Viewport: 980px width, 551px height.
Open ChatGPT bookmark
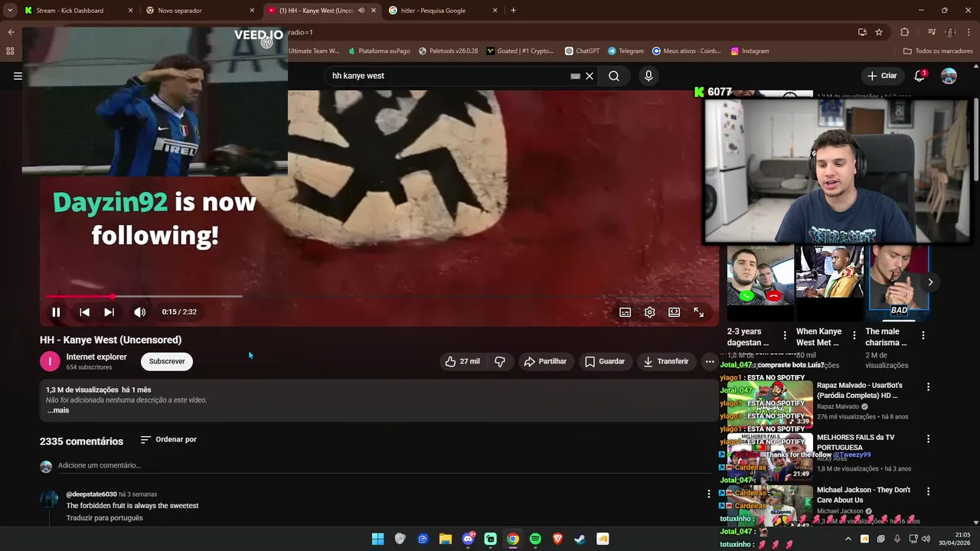point(582,51)
